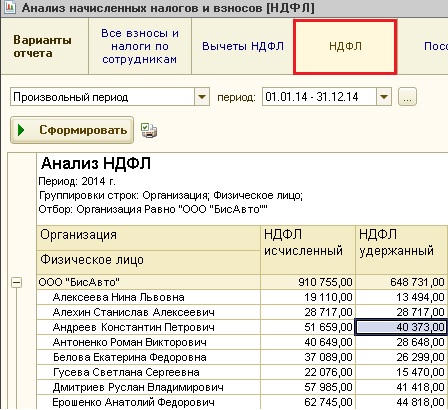Click the ellipsis period selection button
The image size is (448, 410).
pyautogui.click(x=407, y=97)
